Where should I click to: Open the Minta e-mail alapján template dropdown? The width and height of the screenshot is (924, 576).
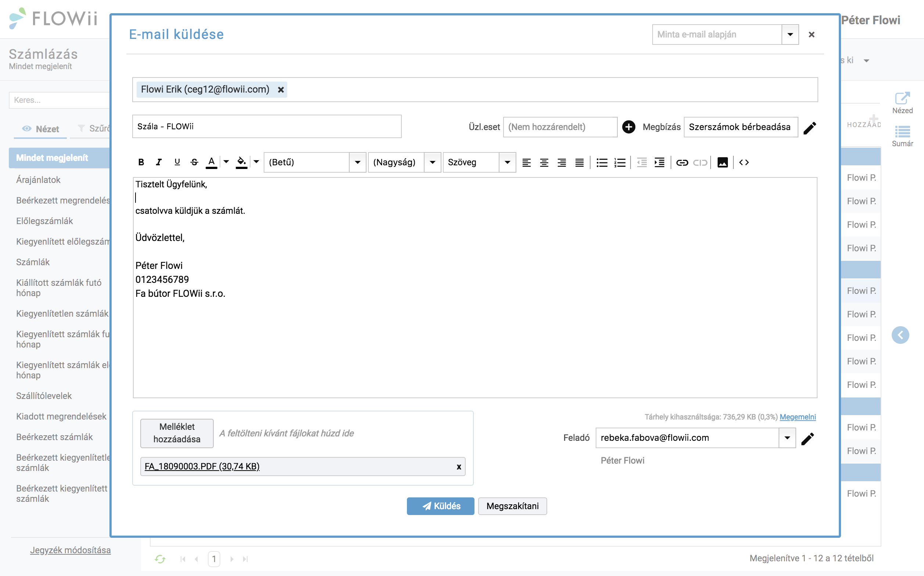[790, 35]
